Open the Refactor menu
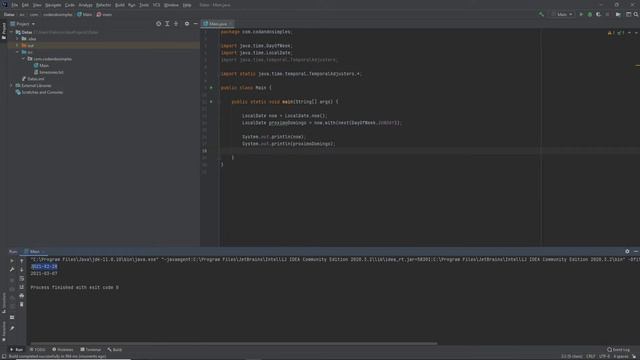The width and height of the screenshot is (640, 360). (x=103, y=5)
